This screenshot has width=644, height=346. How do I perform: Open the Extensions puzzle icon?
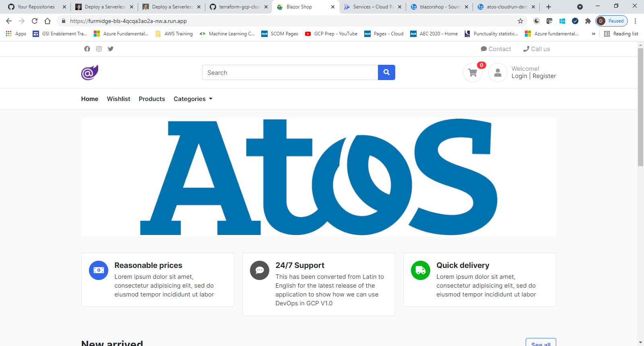tap(588, 21)
